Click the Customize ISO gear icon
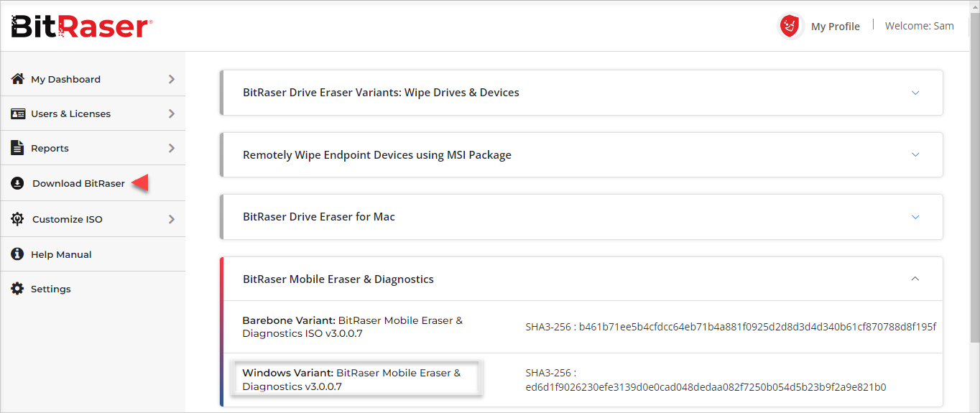Viewport: 980px width, 413px height. [18, 219]
